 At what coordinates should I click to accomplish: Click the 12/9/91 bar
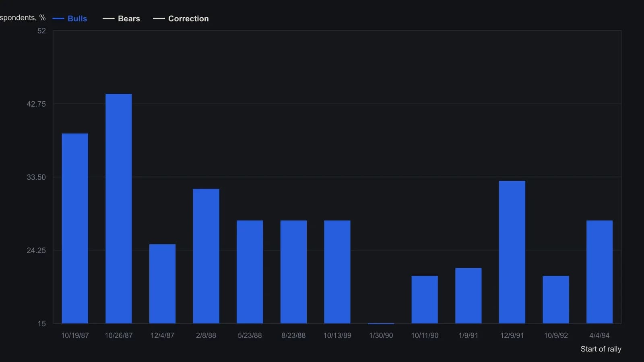[512, 252]
